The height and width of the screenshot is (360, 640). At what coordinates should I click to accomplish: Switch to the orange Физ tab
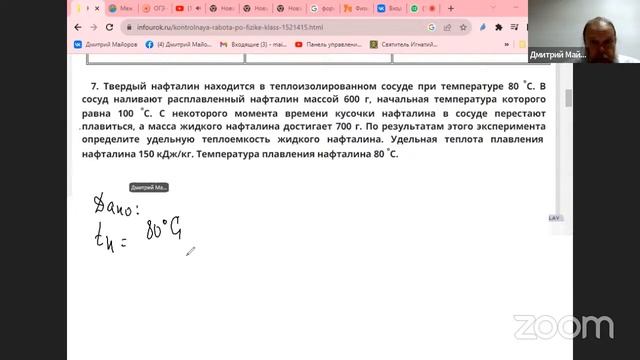pos(356,9)
